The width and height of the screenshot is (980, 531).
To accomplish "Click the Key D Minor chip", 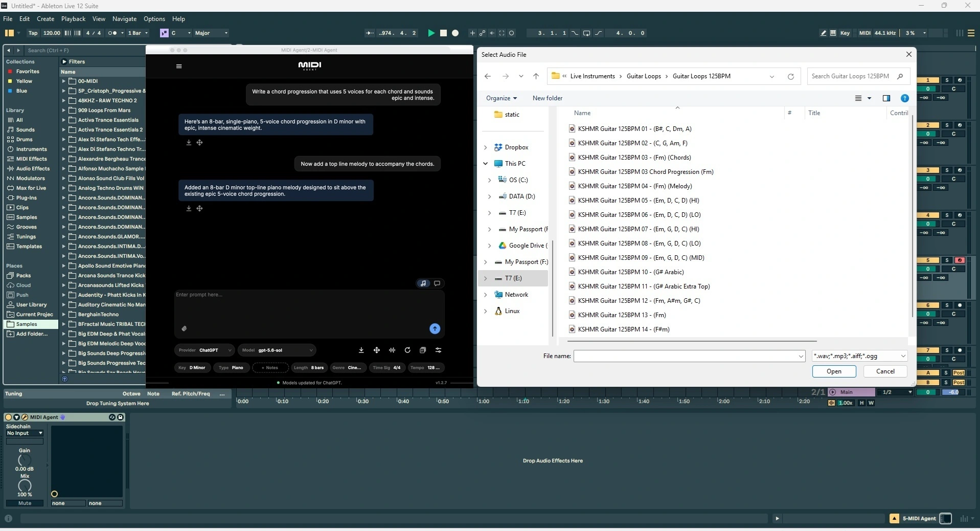I will (192, 368).
